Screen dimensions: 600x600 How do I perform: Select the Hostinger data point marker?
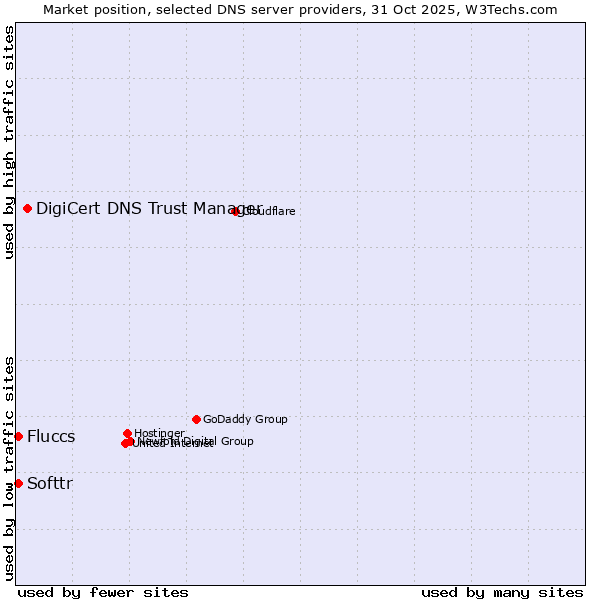click(128, 433)
